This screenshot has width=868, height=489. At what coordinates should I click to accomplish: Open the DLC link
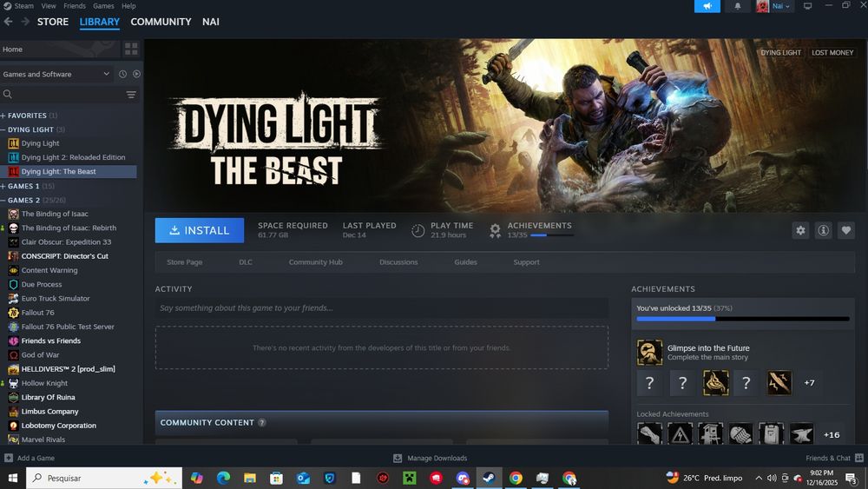pos(246,262)
